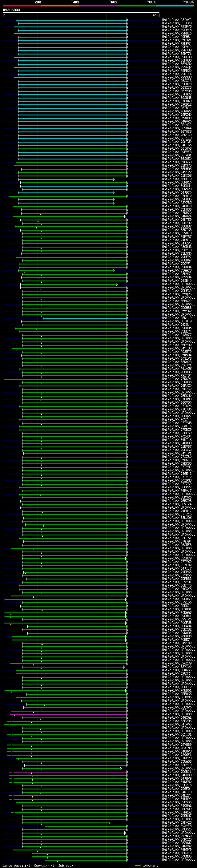This screenshot has height=868, width=197.
Task: Select subject label UniRef100_C4J9C0
Action: (x=177, y=192)
